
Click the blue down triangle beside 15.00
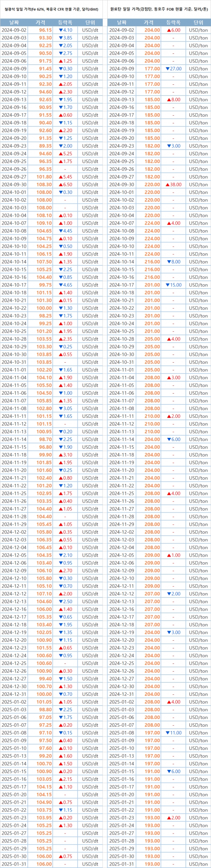pos(167,285)
